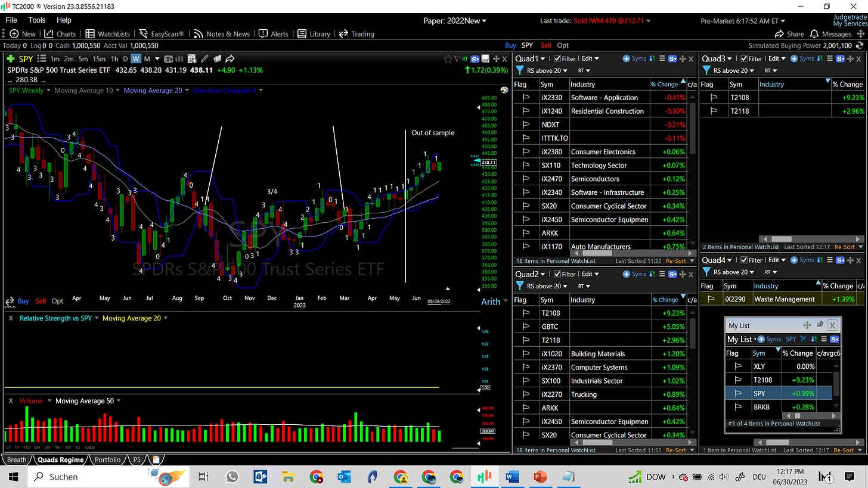This screenshot has height=488, width=868.
Task: Switch chart to the D daily timeframe
Action: point(125,58)
